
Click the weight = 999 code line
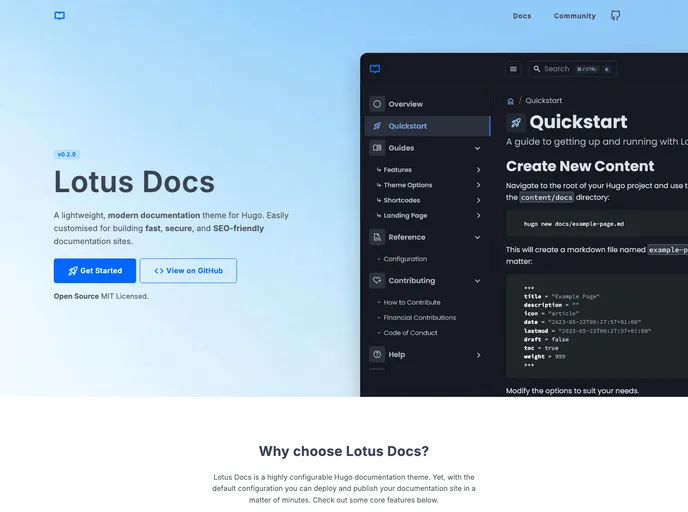[544, 357]
